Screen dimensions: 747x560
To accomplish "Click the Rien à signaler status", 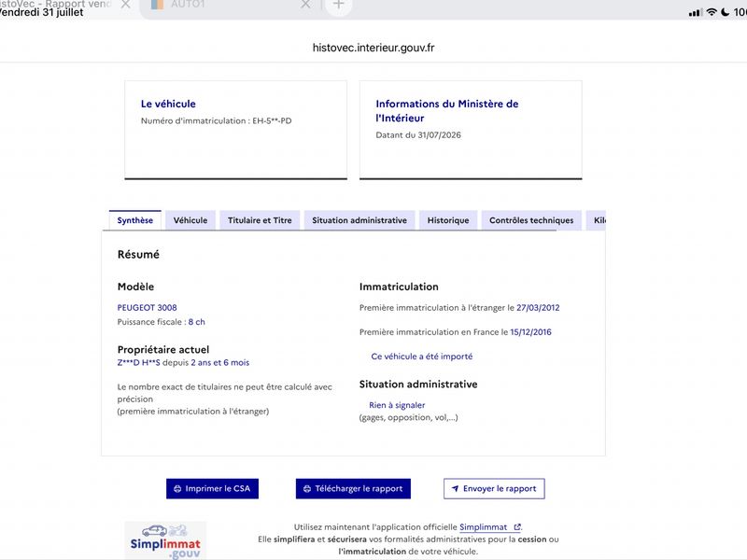I will click(397, 405).
